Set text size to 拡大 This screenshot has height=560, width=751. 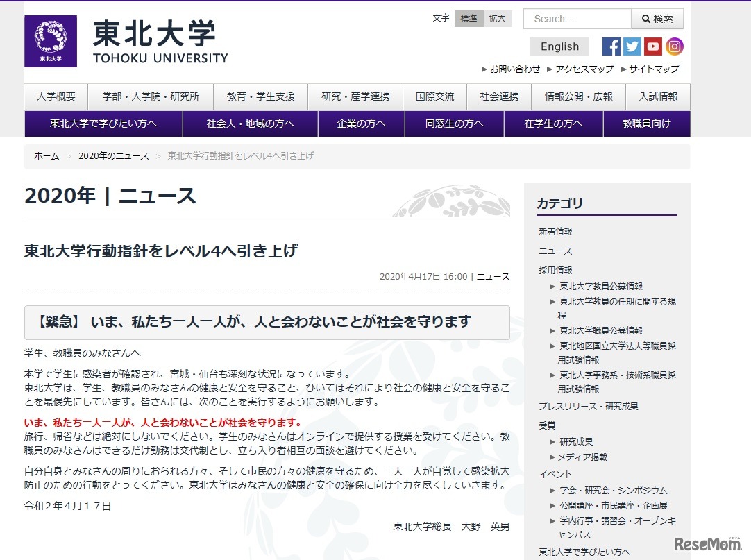497,19
